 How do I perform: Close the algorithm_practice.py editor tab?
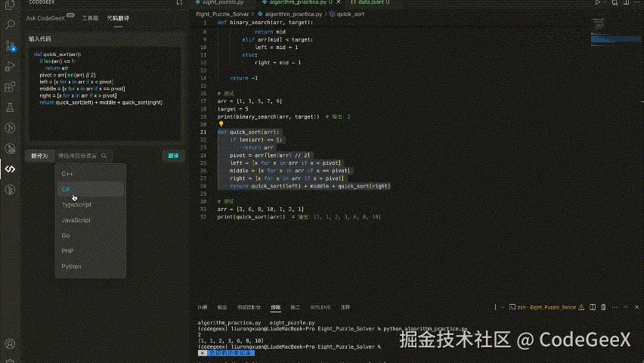coord(339,2)
